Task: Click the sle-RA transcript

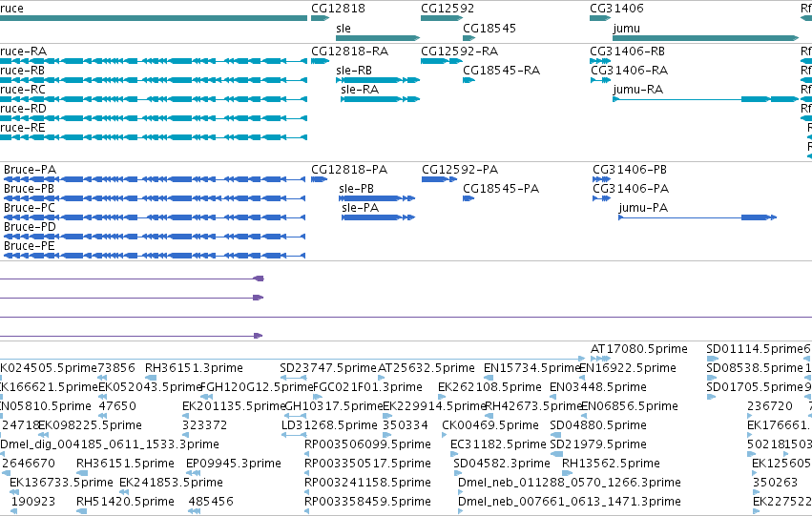Action: pyautogui.click(x=380, y=99)
